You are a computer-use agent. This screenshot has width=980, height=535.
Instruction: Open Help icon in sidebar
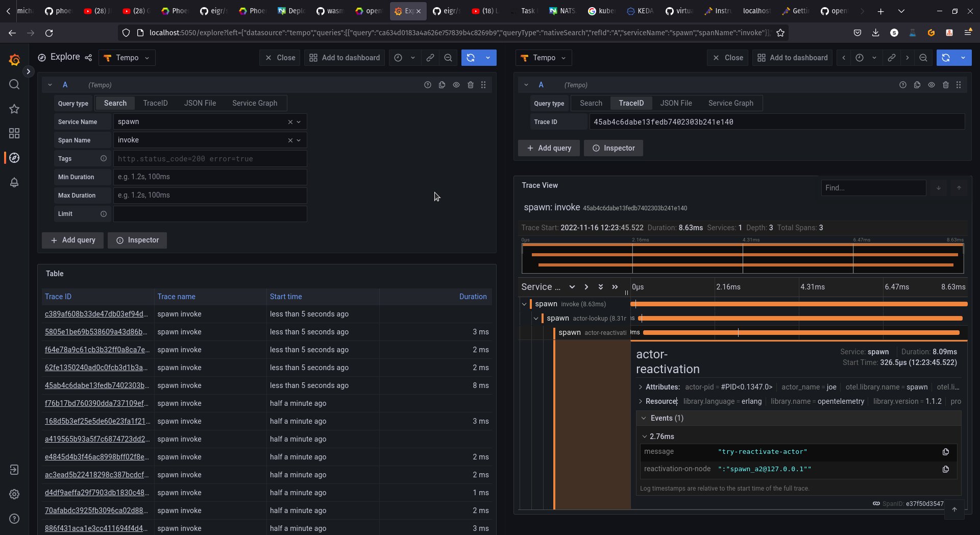pyautogui.click(x=14, y=519)
